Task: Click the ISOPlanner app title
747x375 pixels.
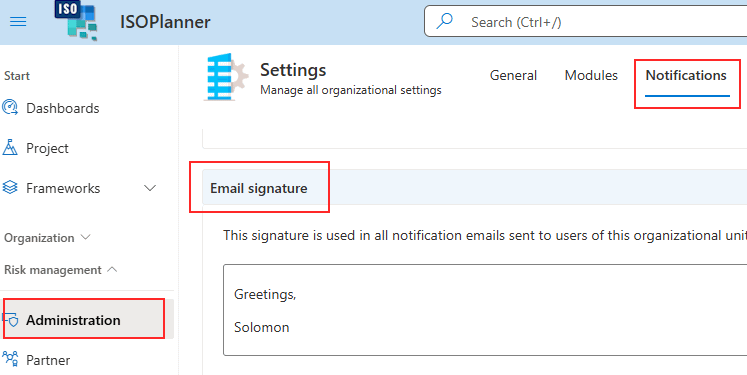Action: 165,22
